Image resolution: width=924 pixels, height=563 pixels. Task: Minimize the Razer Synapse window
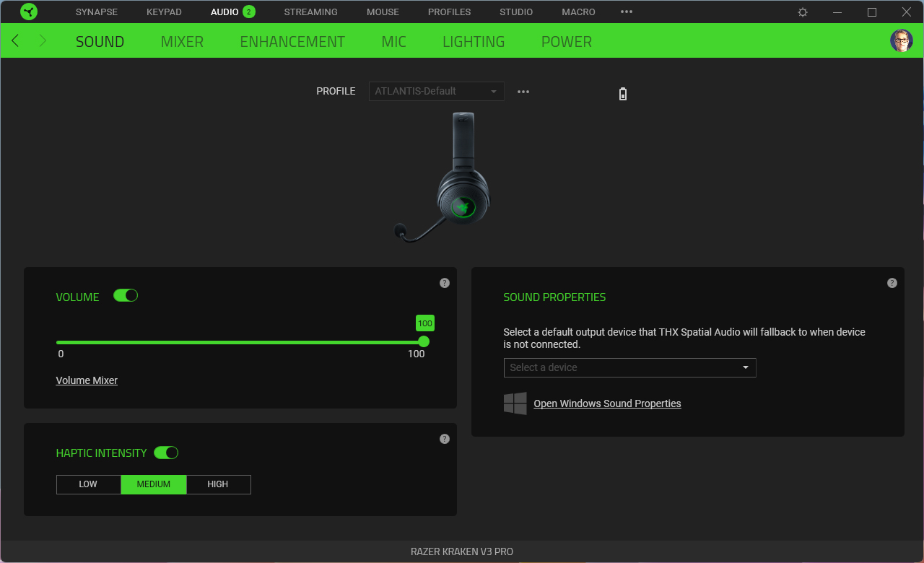[837, 12]
